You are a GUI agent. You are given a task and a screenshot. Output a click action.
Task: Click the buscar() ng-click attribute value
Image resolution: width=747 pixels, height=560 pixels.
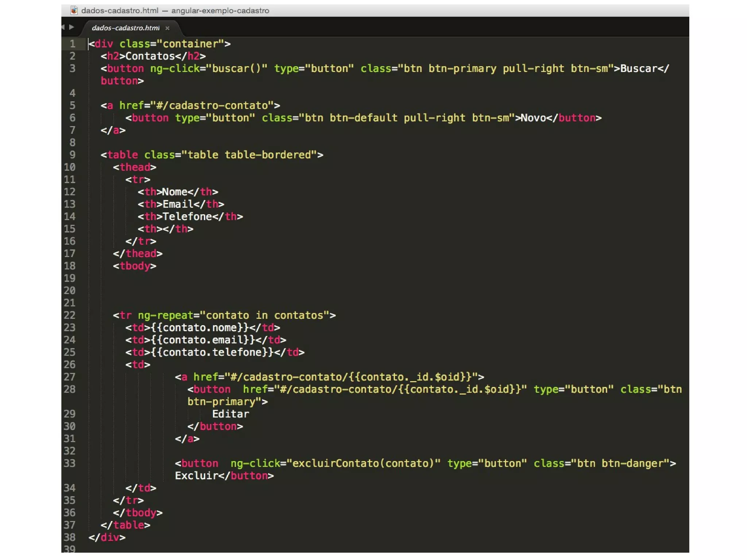[x=237, y=69]
